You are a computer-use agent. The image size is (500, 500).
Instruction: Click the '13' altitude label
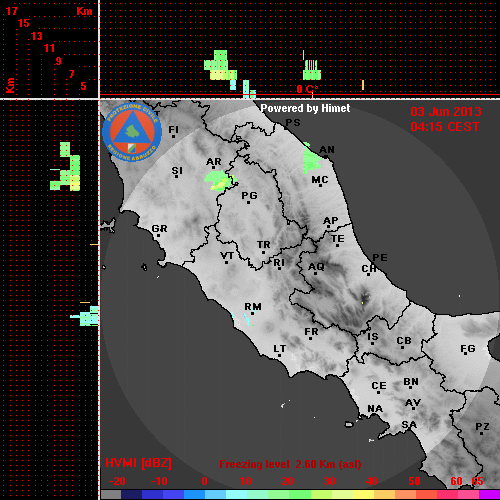(x=37, y=36)
